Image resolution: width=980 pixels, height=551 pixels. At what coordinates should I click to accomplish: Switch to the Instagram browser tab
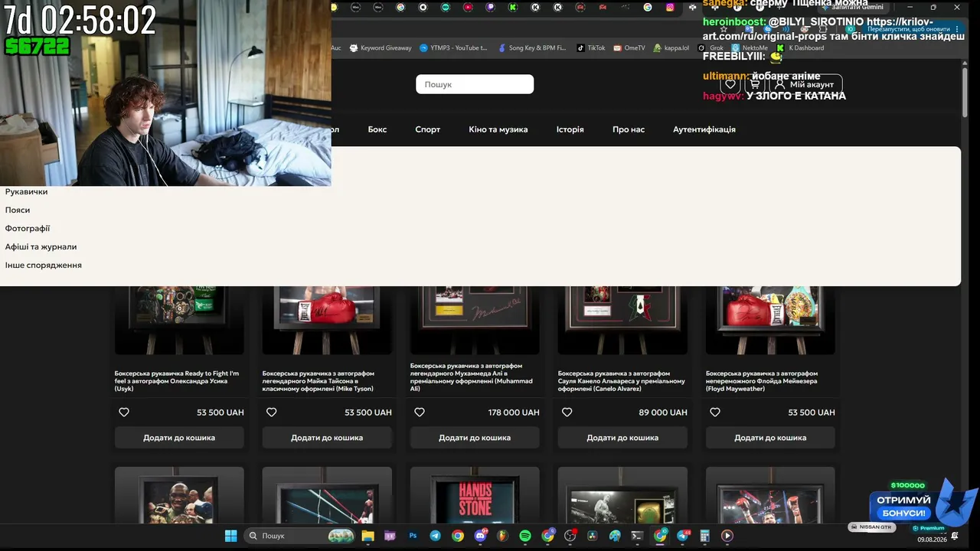pyautogui.click(x=670, y=7)
